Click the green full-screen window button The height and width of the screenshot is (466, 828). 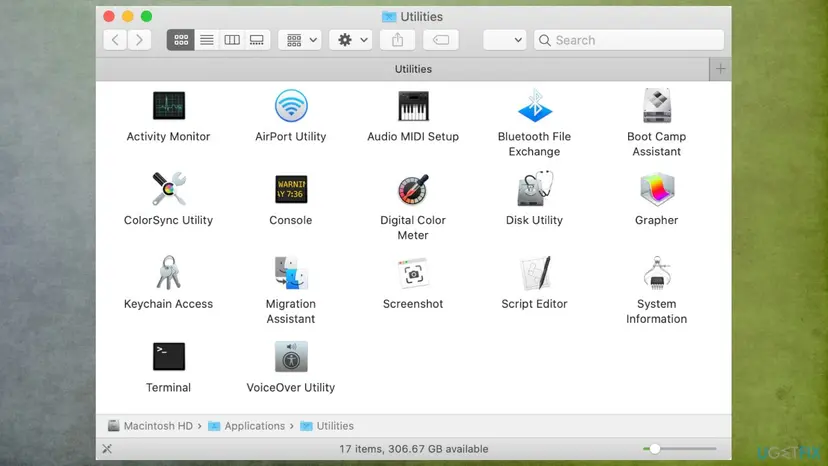(x=146, y=16)
